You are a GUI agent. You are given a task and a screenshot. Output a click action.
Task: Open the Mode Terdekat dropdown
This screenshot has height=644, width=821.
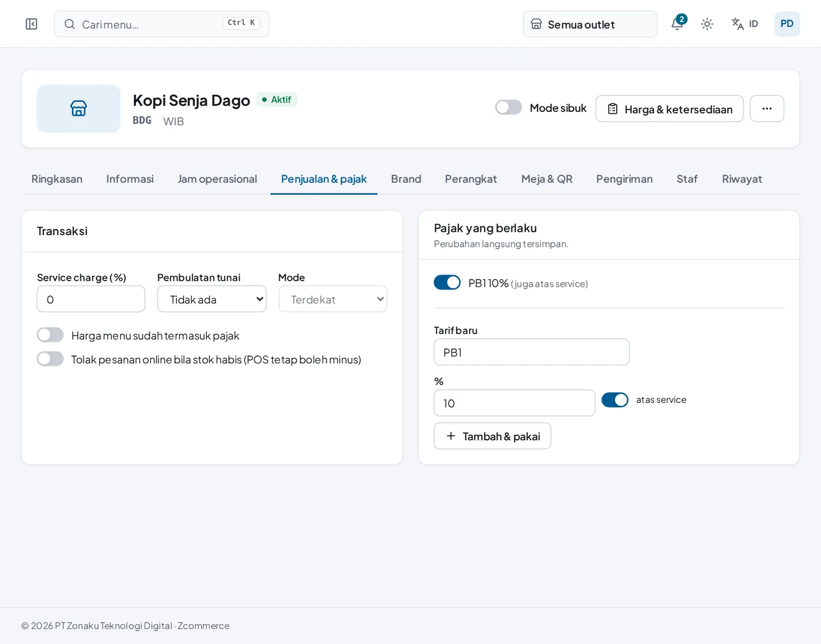click(x=333, y=299)
